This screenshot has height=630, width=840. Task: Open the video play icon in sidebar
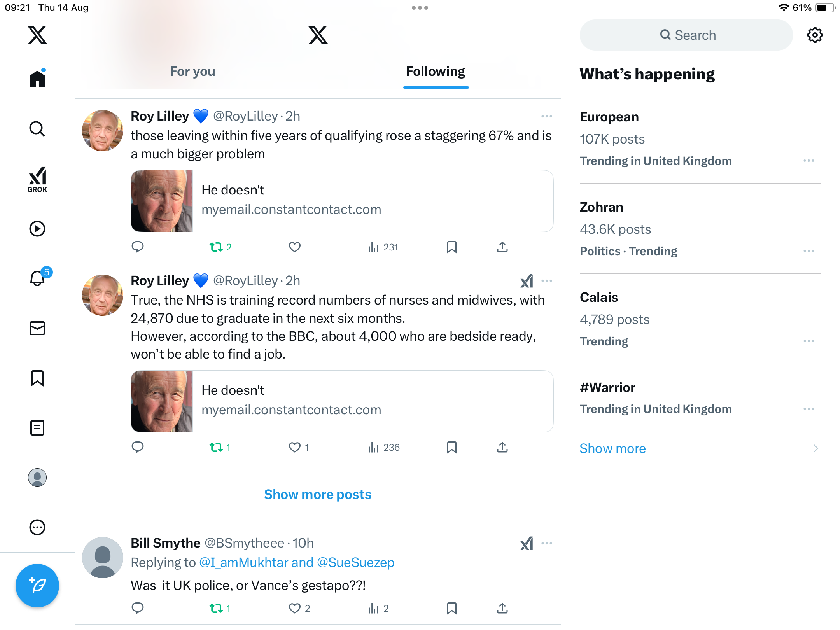pos(37,229)
